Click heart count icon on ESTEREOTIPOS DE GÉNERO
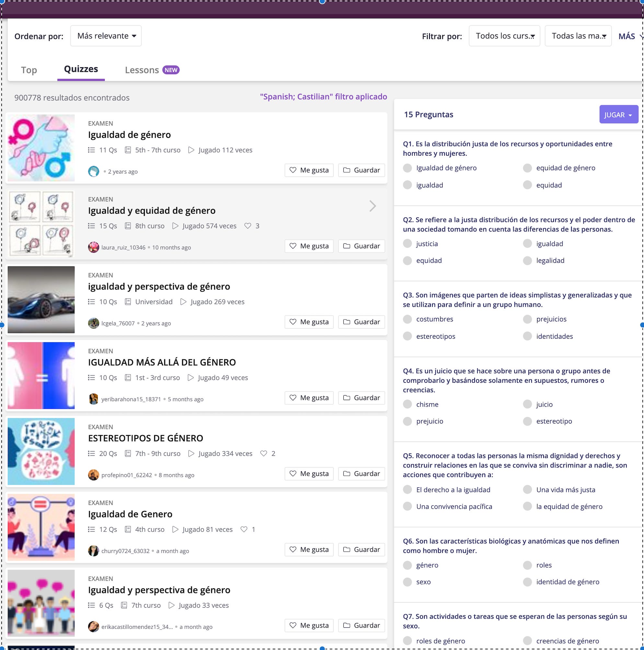 coord(264,454)
